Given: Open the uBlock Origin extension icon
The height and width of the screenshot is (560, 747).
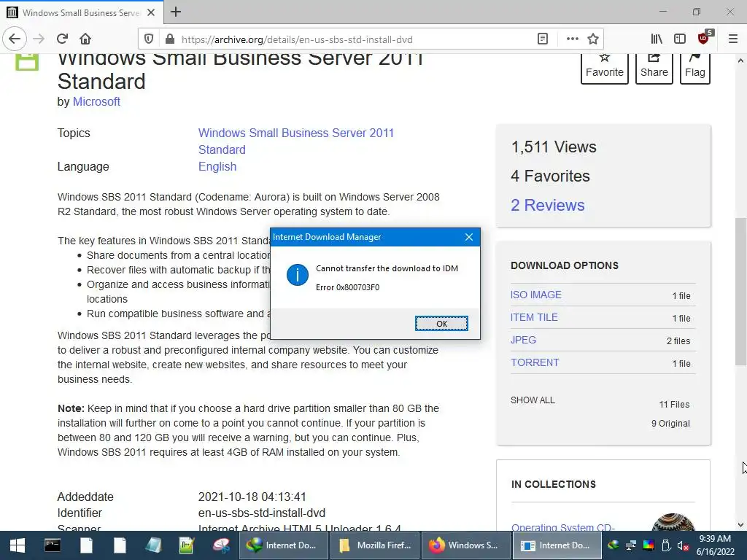Looking at the screenshot, I should tap(704, 38).
